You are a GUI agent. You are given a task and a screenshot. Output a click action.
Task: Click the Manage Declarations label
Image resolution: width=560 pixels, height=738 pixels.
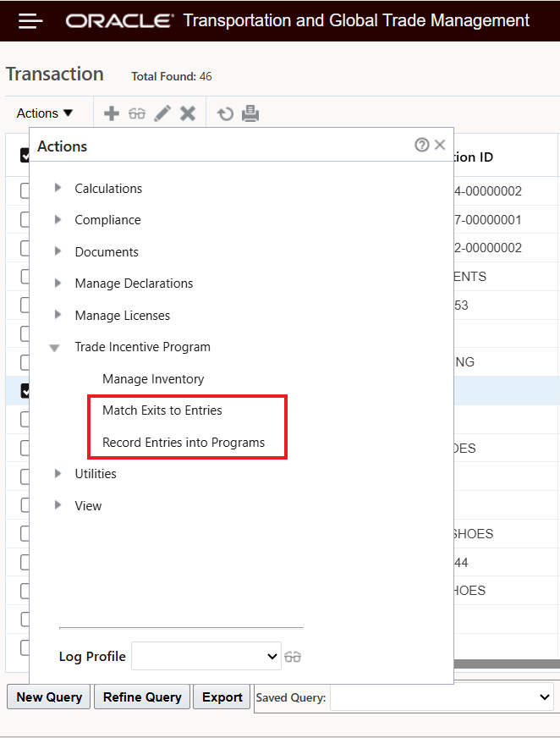click(134, 284)
